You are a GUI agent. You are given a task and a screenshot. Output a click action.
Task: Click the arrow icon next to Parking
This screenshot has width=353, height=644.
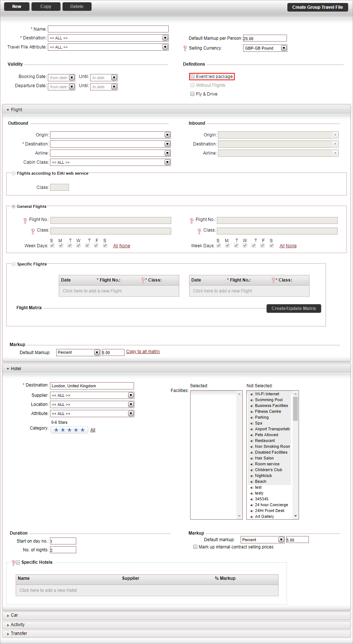252,418
